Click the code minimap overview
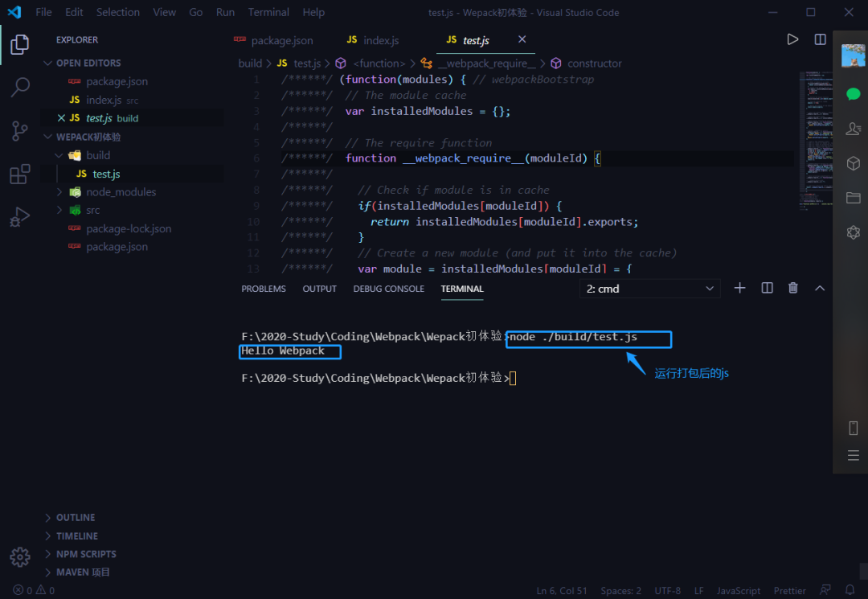The image size is (868, 599). tap(817, 141)
